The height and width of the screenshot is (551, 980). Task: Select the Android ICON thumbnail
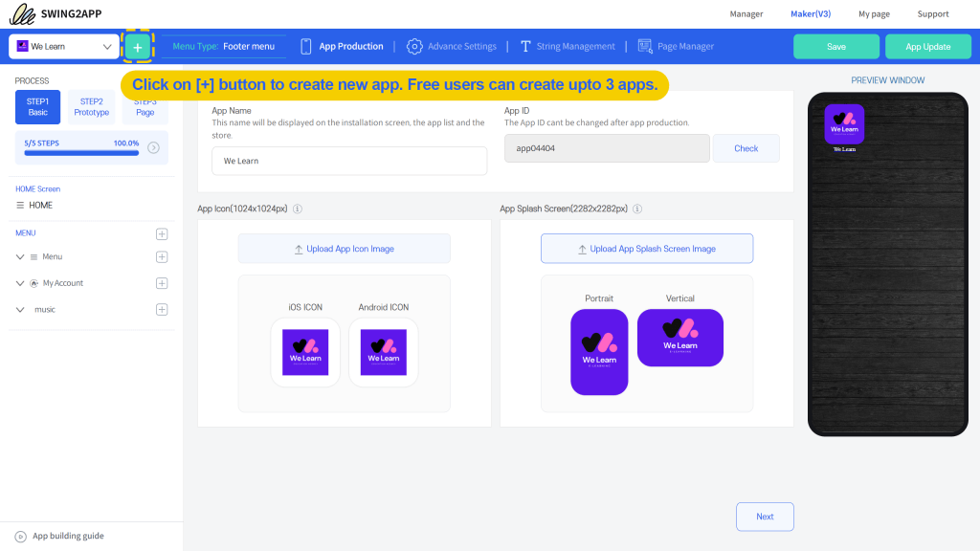click(384, 352)
